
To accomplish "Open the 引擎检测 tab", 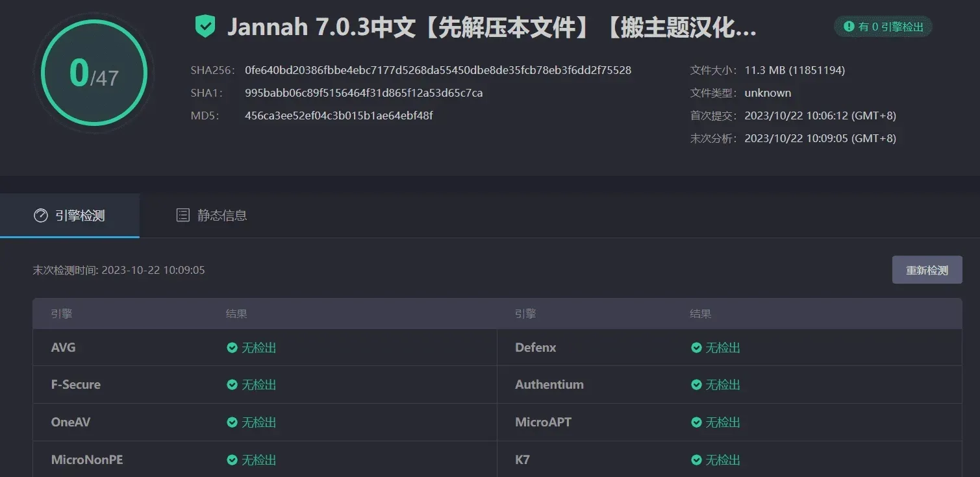I will [69, 215].
